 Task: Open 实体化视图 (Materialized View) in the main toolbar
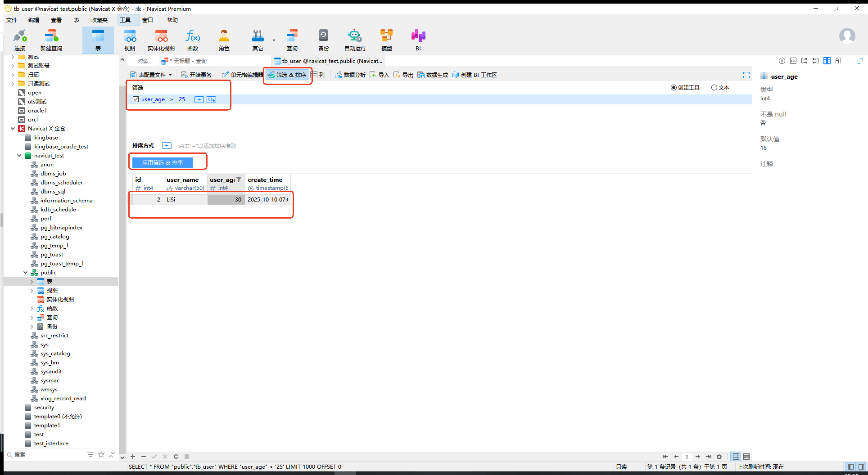(x=161, y=40)
